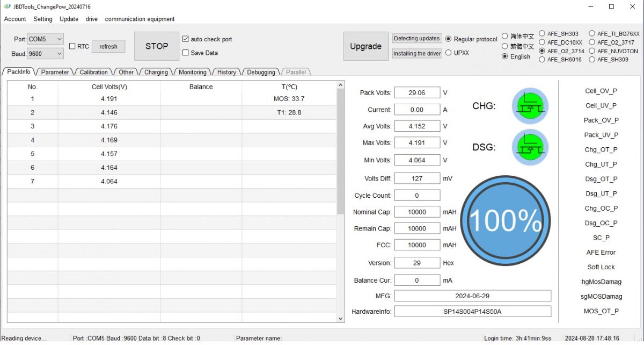Click the CHG MOSFET indicator icon
Viewport: 644px width, 345px height.
530,106
